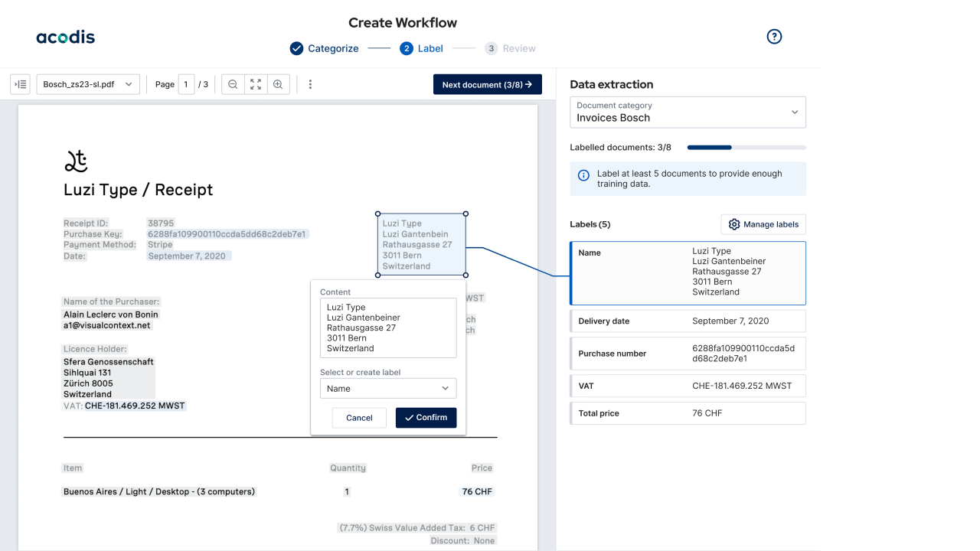Click the Sihlquai 131 address line
The height and width of the screenshot is (551, 980).
87,373
